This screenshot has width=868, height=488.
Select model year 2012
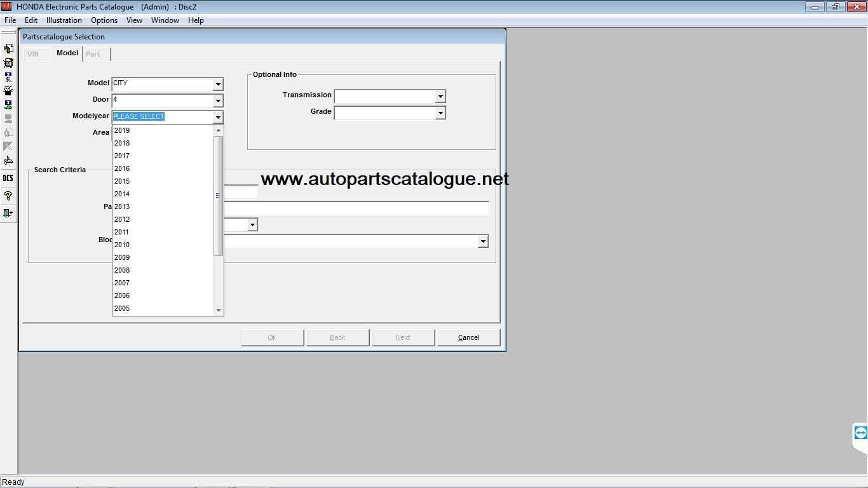tap(163, 219)
